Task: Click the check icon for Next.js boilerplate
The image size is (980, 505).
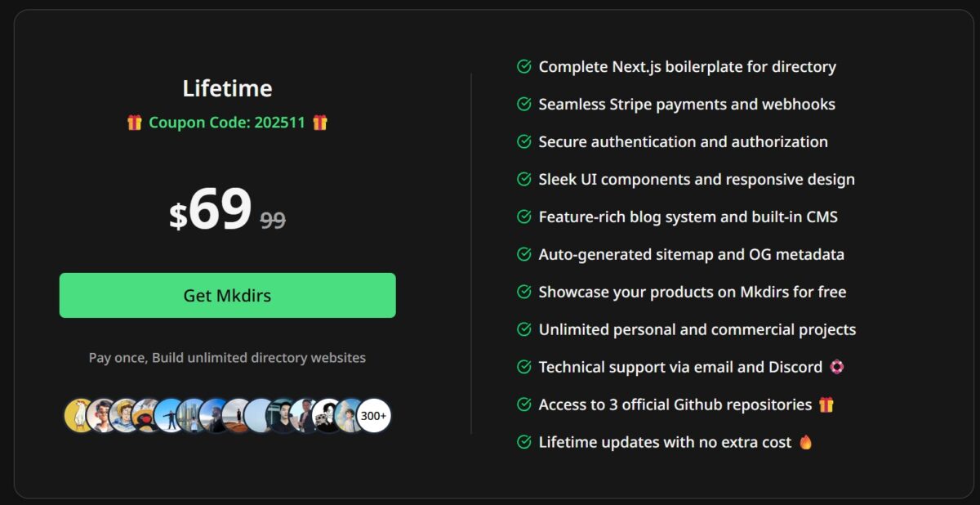Action: pyautogui.click(x=524, y=66)
